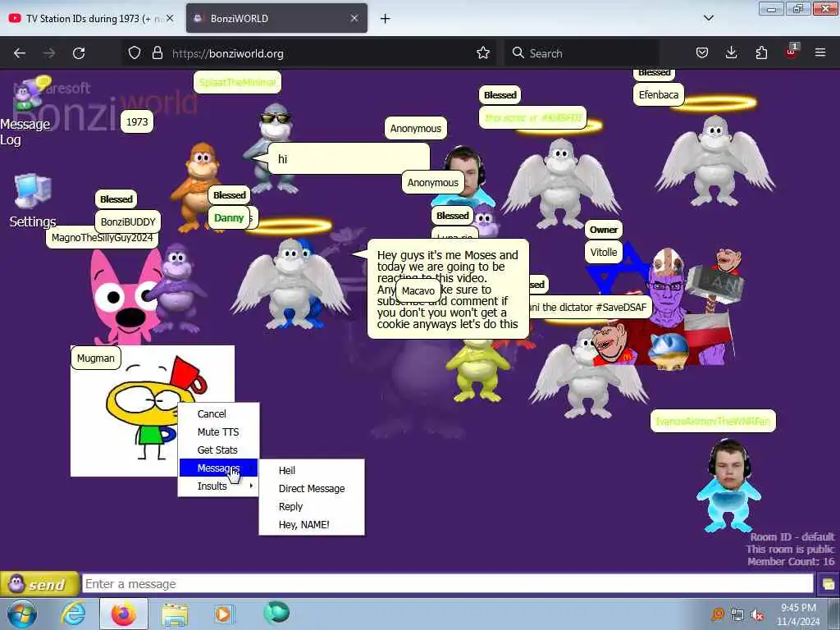Bookmark this page with the star icon
840x630 pixels.
tap(482, 53)
